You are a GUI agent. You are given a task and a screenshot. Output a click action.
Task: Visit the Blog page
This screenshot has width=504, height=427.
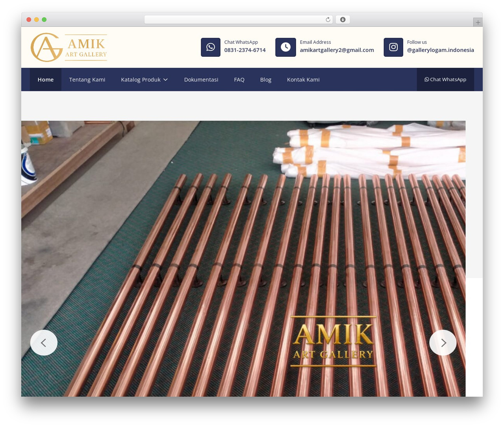click(266, 80)
